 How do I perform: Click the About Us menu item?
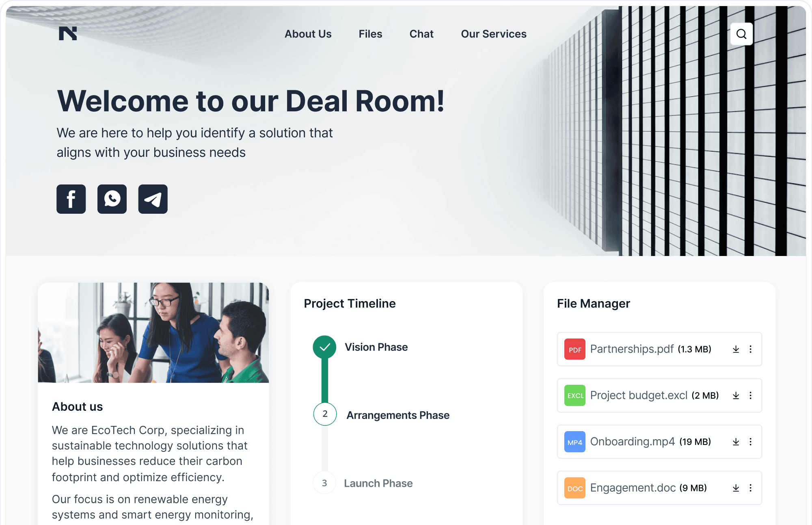point(307,34)
